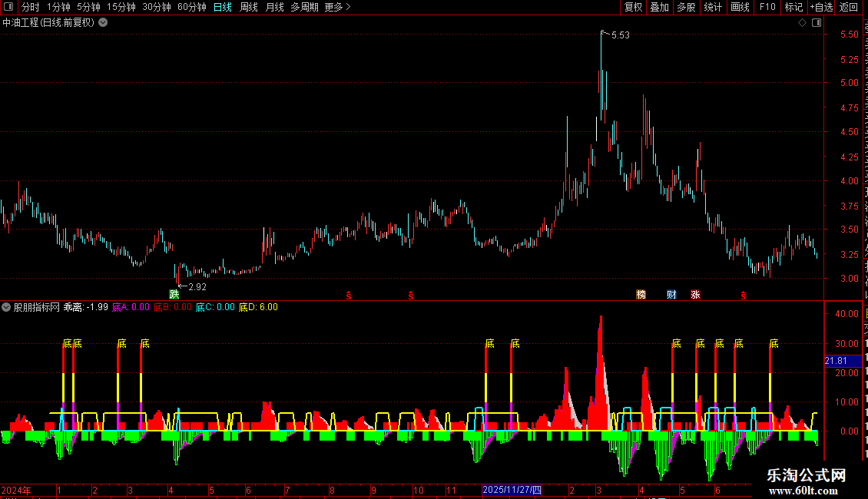The width and height of the screenshot is (868, 499).
Task: Click the 乖离: -1.99 indicator value
Action: click(86, 307)
